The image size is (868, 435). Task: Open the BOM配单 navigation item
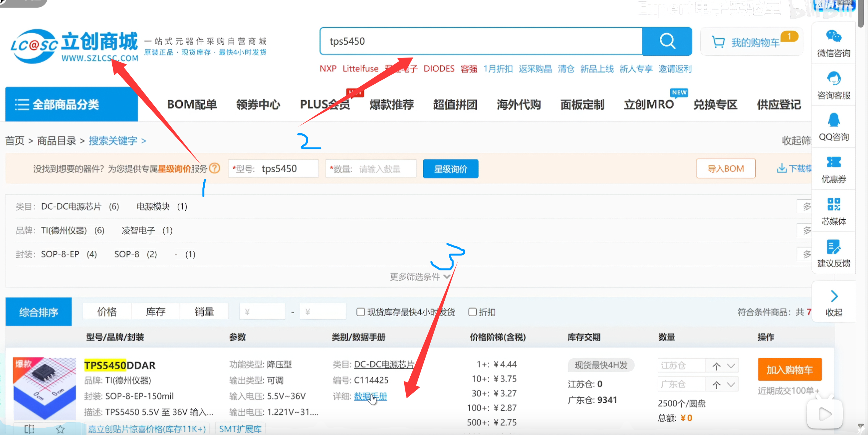pos(192,104)
